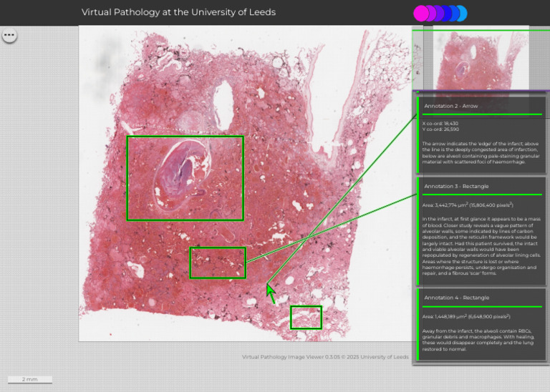550x392 pixels.
Task: Click the magenta circle in the header
Action: [420, 13]
